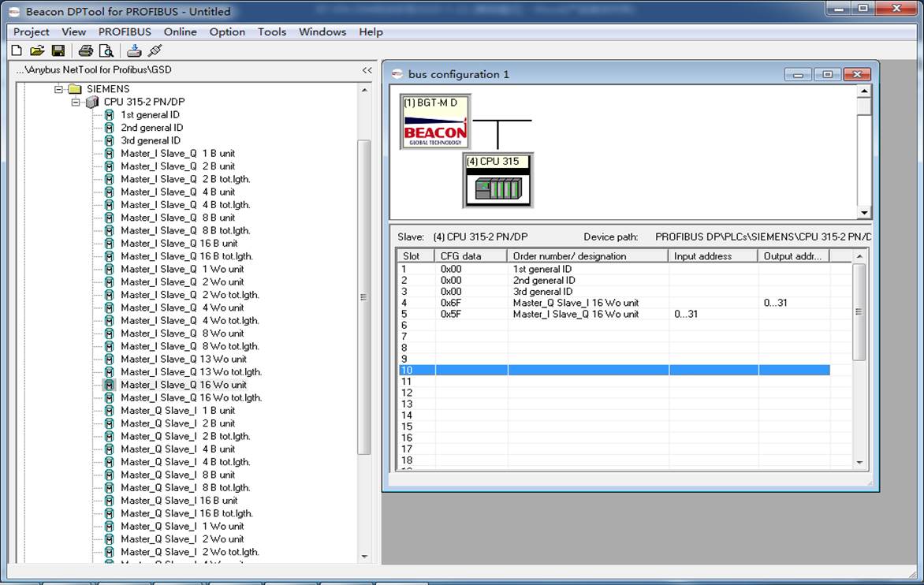Click module icon of Master_Q Slave_I 4 B unit
The height and width of the screenshot is (585, 924).
point(109,449)
